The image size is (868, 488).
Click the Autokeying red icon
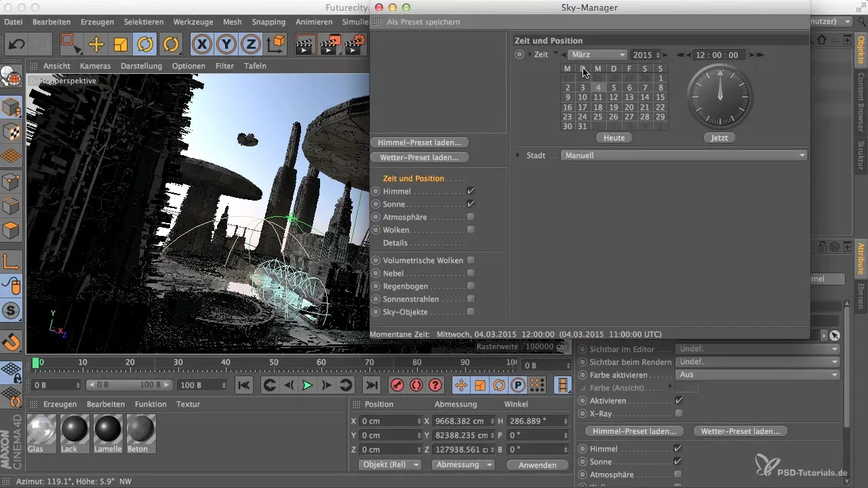pyautogui.click(x=416, y=385)
